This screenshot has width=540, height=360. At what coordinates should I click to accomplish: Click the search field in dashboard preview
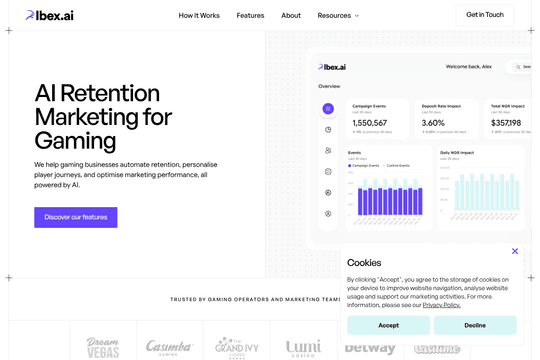[x=519, y=67]
